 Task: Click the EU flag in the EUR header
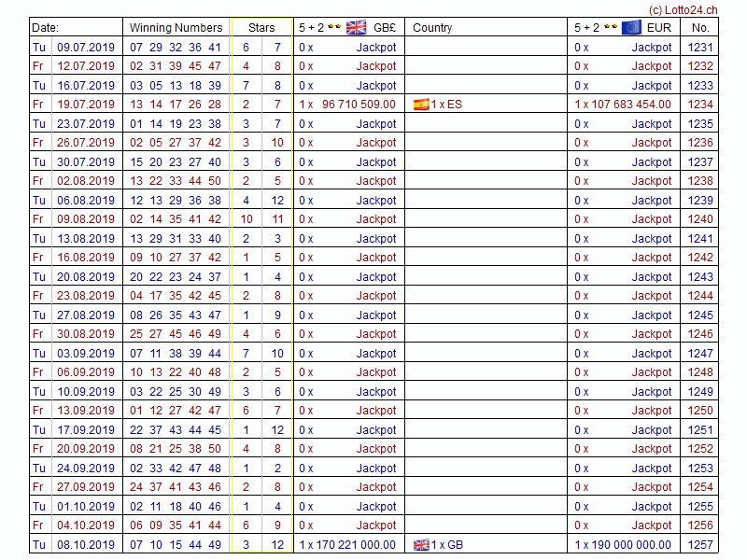[631, 27]
